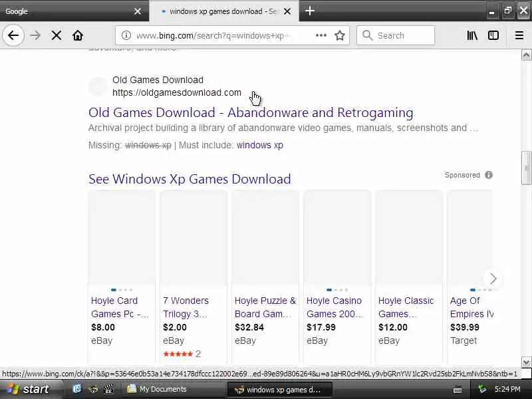Open Hoyle Card Games Pc listing
Viewport: 532px width, 399px height.
click(120, 307)
